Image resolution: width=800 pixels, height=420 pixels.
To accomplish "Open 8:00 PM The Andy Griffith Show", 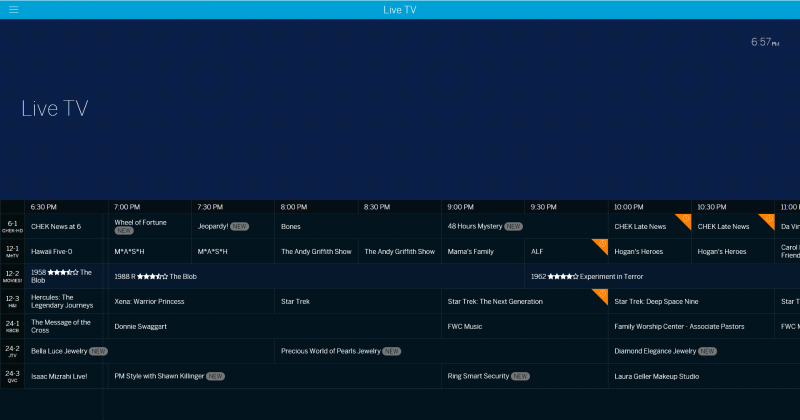I will click(x=316, y=252).
